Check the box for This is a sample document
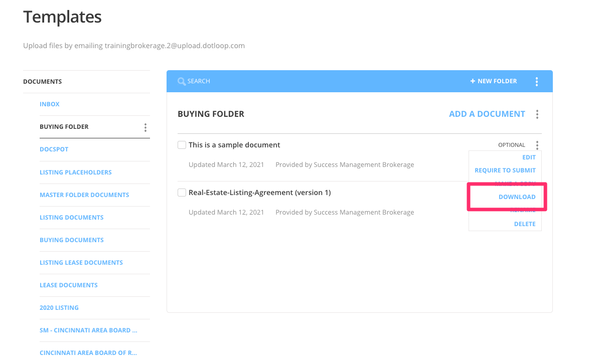 coord(182,144)
